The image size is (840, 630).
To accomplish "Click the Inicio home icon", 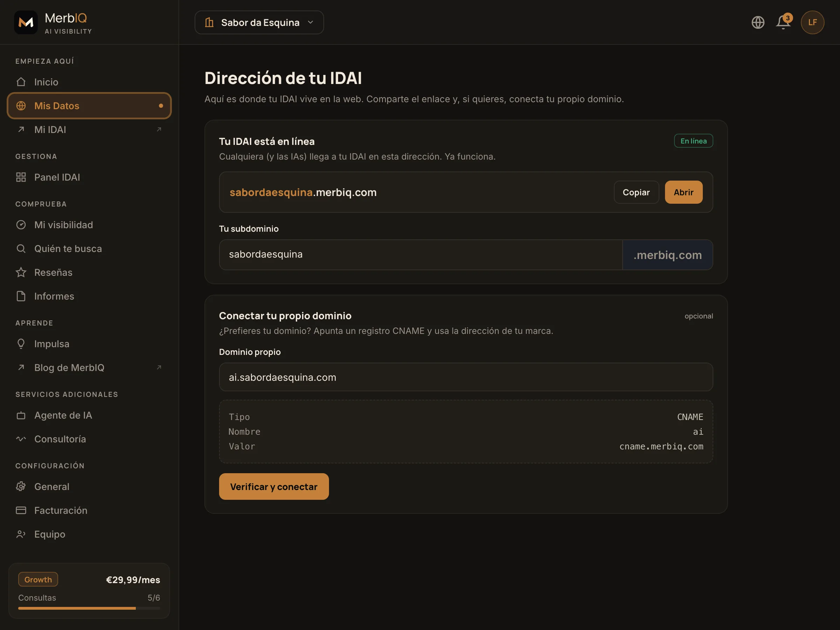I will 21,82.
